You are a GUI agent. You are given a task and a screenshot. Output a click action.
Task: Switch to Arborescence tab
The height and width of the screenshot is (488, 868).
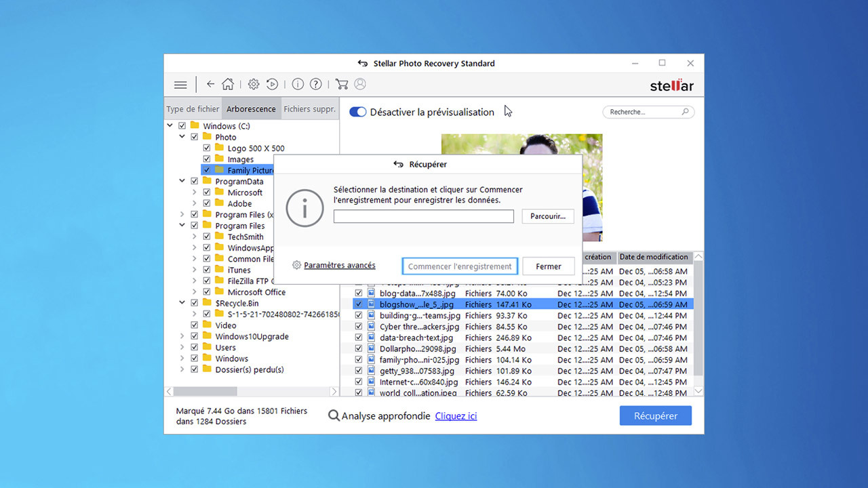(251, 108)
